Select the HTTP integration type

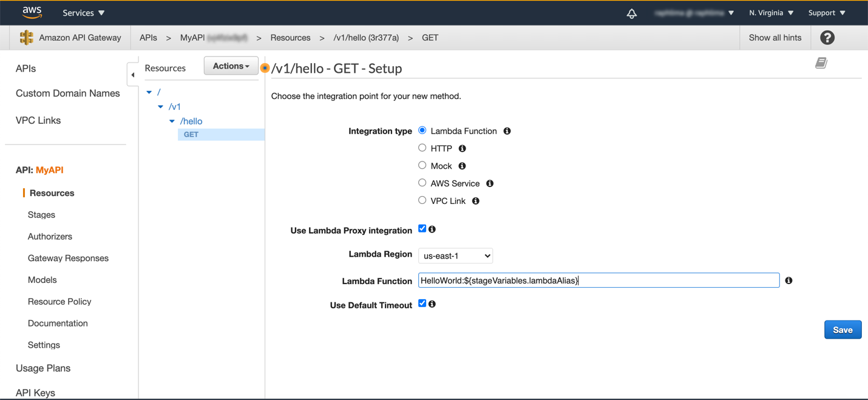click(422, 147)
